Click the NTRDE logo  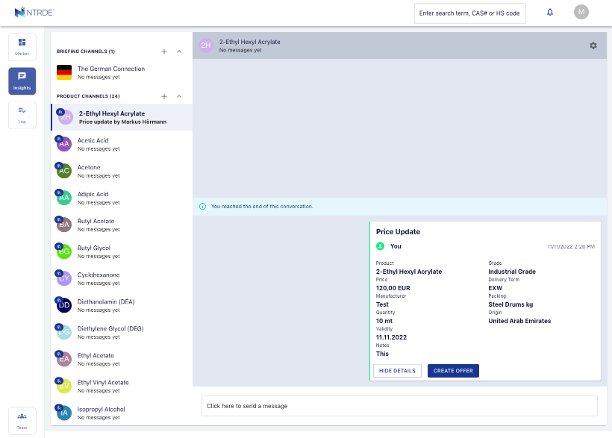click(x=35, y=12)
